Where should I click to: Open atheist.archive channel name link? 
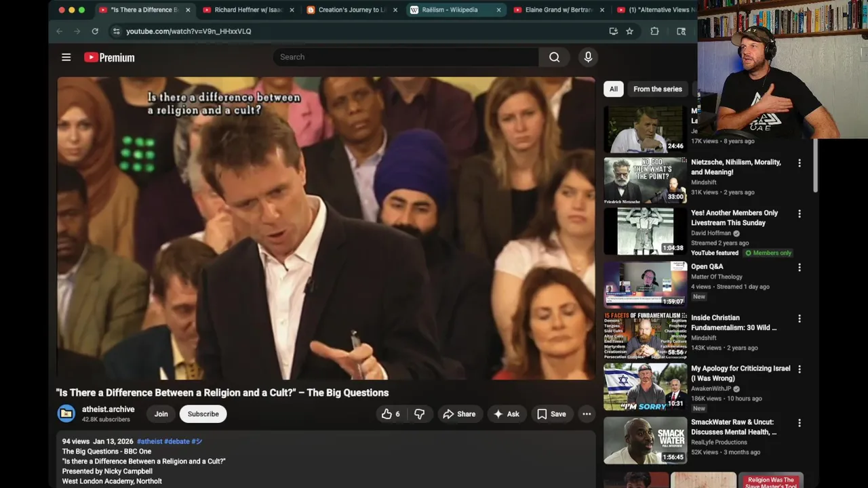[108, 409]
